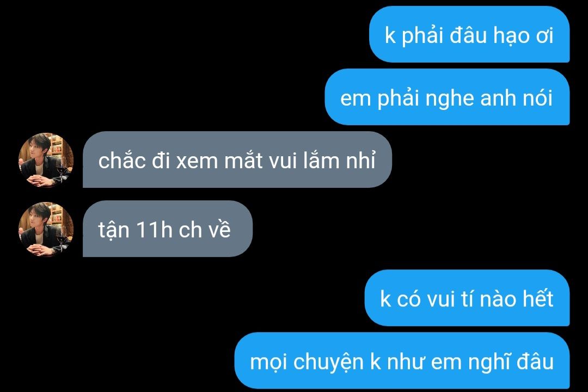Tap the "k có vui tí nào hết" sent bubble
This screenshot has height=392, width=588.
(x=467, y=298)
